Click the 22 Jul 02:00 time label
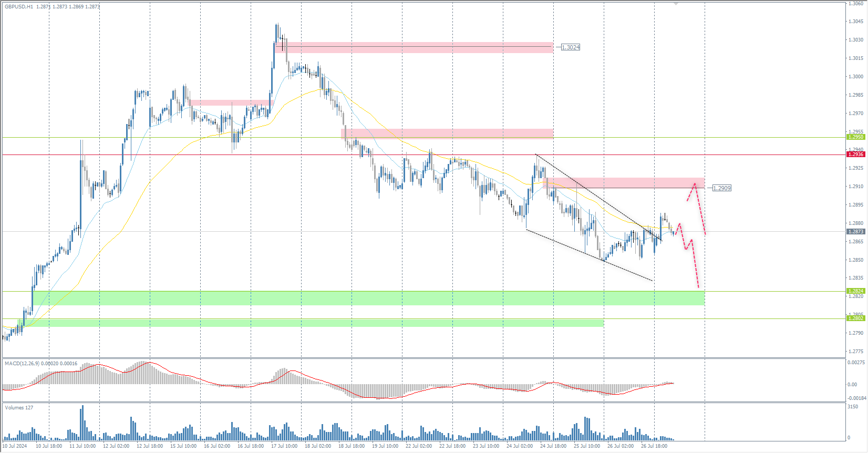The width and height of the screenshot is (868, 453). tap(419, 446)
